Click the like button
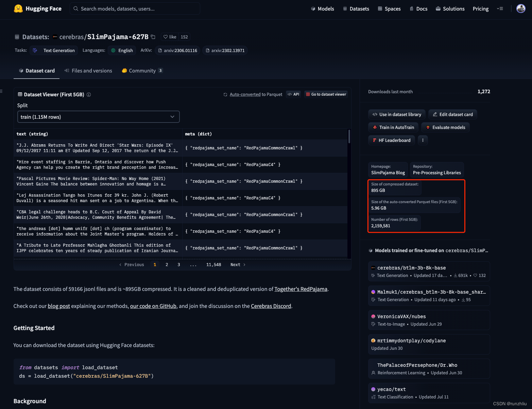This screenshot has height=409, width=532. pyautogui.click(x=170, y=37)
